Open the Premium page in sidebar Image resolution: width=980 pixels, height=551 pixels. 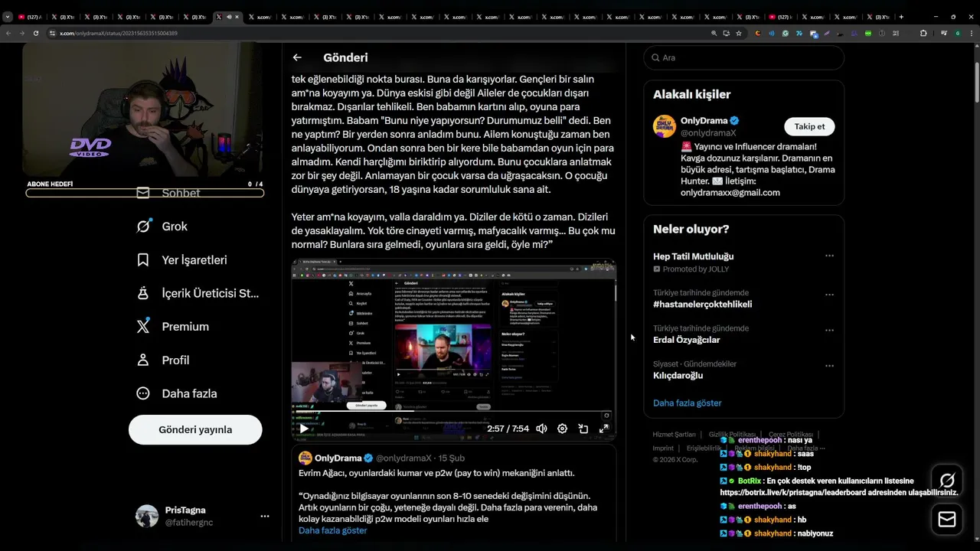pos(172,327)
